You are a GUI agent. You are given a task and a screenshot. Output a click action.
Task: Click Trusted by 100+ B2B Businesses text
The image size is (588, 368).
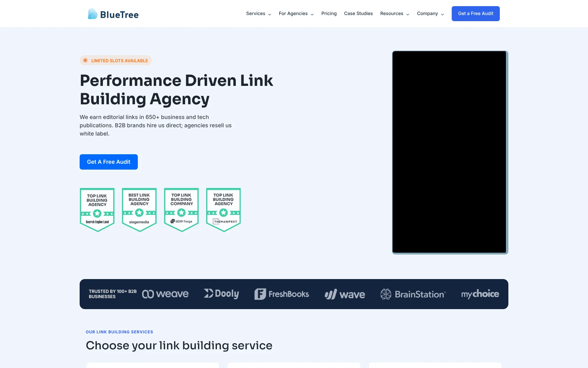click(113, 294)
